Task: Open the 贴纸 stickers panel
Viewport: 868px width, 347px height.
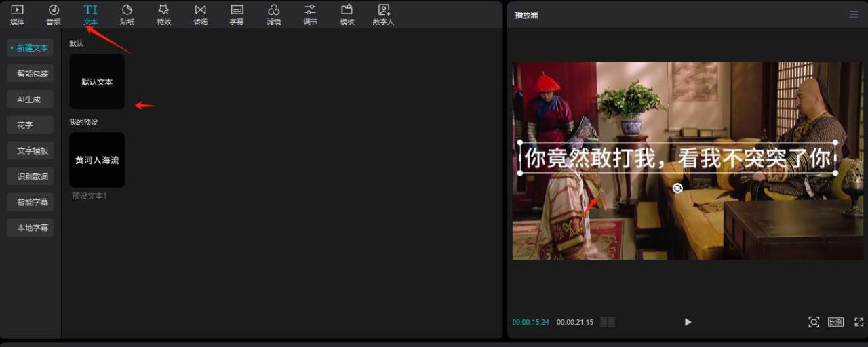Action: (x=127, y=14)
